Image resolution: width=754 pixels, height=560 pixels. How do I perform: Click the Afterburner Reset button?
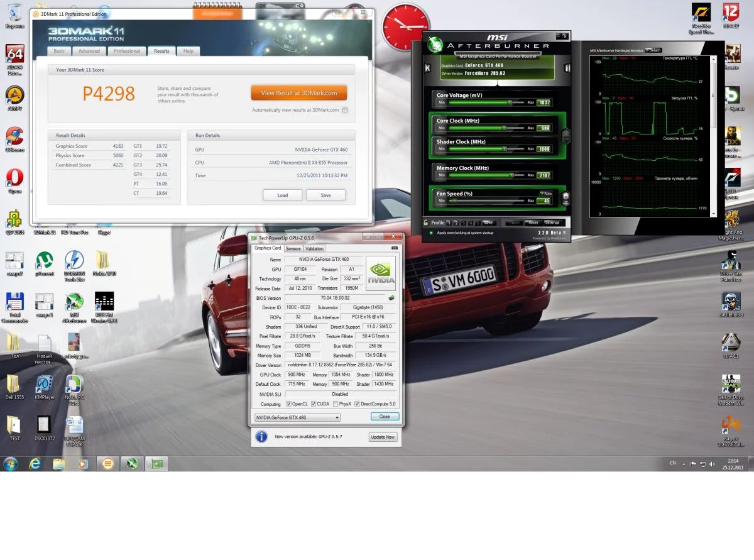pyautogui.click(x=533, y=222)
